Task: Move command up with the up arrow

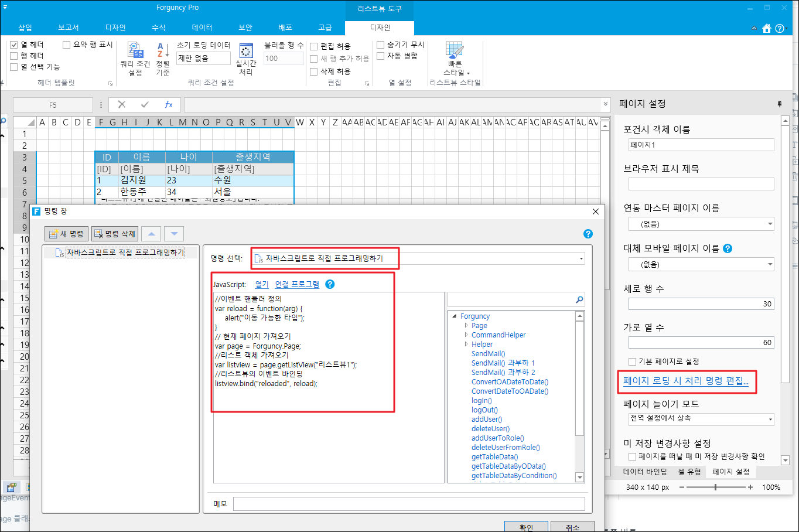Action: click(x=151, y=234)
